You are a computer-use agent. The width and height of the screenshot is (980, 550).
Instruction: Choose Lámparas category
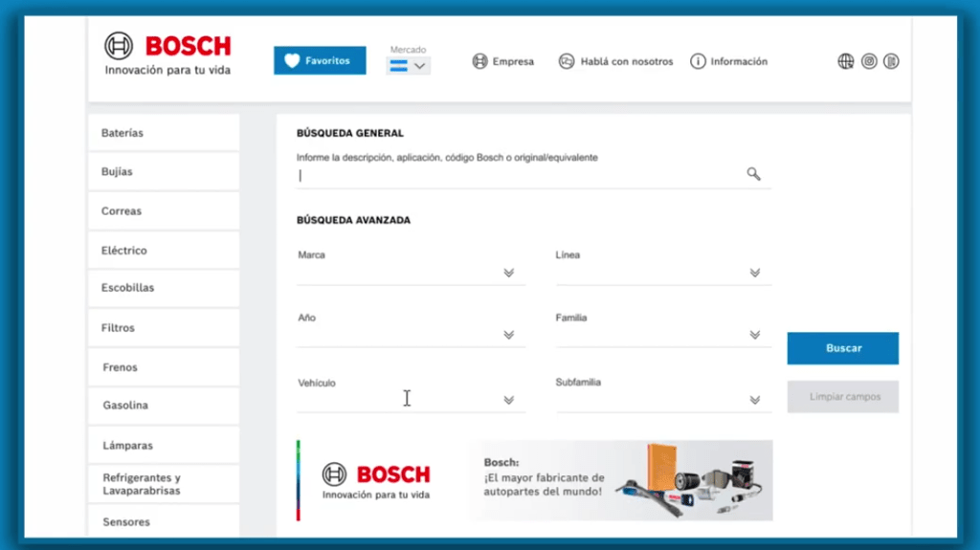(x=164, y=445)
